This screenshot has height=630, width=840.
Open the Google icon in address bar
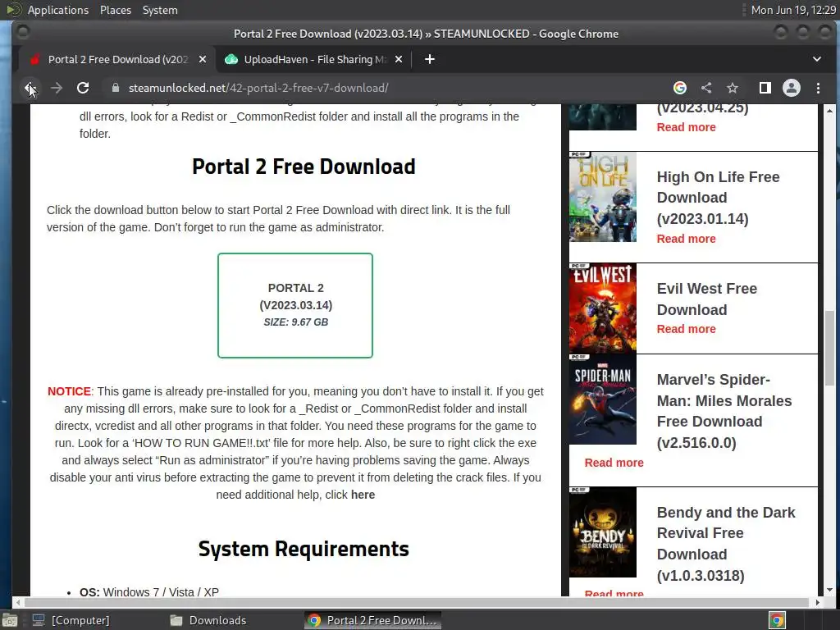680,88
